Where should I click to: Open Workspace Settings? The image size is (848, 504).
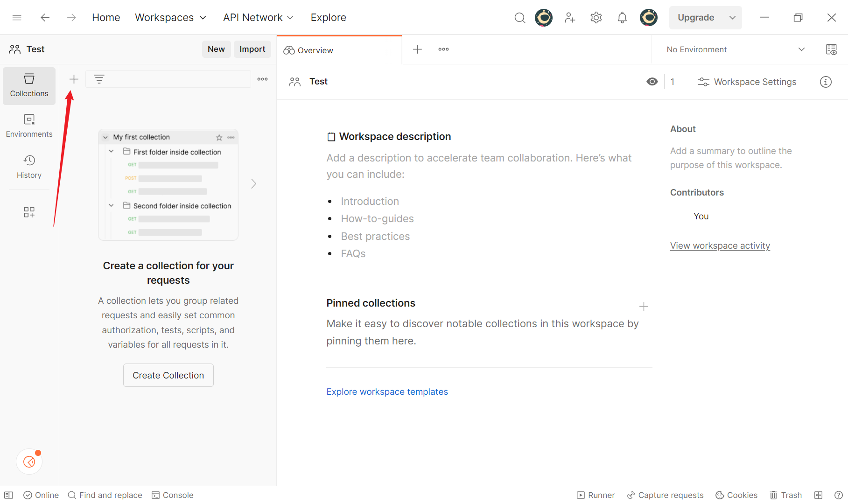(747, 82)
